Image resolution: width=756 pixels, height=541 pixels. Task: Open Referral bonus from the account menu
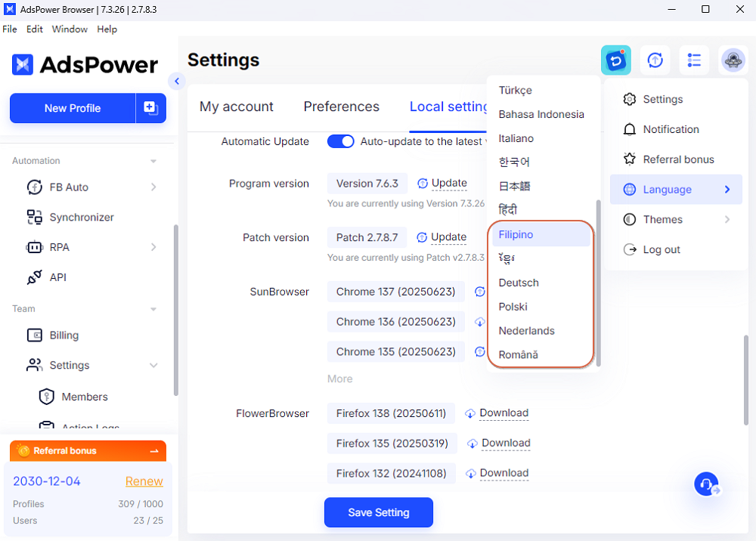tap(676, 159)
